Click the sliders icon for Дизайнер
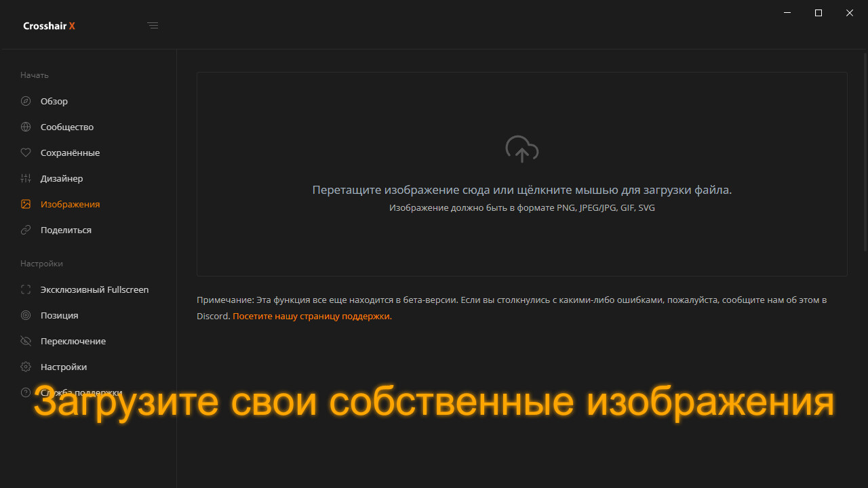 [26, 178]
